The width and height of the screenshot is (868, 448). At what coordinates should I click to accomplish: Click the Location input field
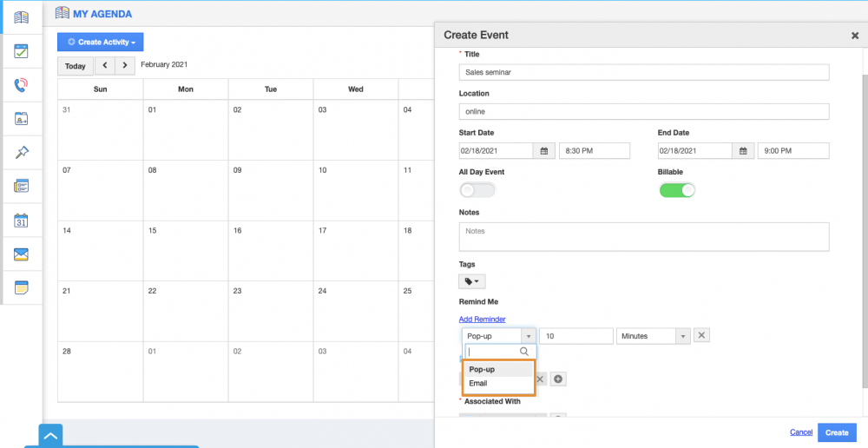point(643,111)
